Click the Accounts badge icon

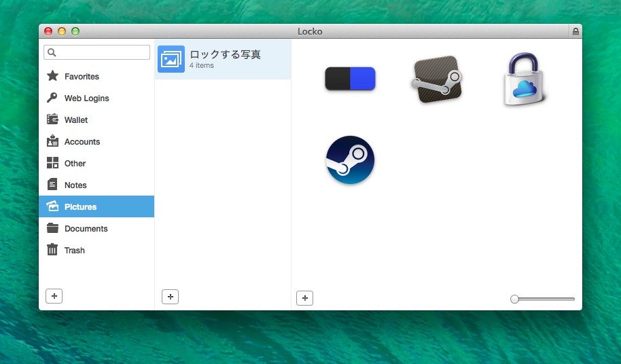pyautogui.click(x=52, y=141)
